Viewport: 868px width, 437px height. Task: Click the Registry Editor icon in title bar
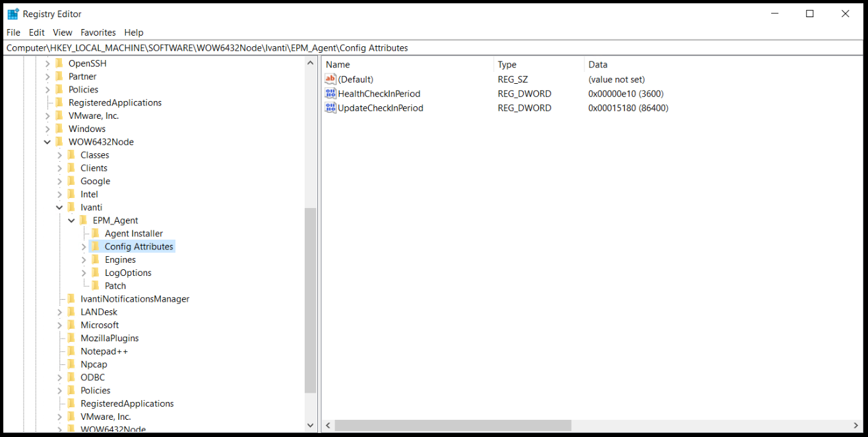pyautogui.click(x=13, y=13)
